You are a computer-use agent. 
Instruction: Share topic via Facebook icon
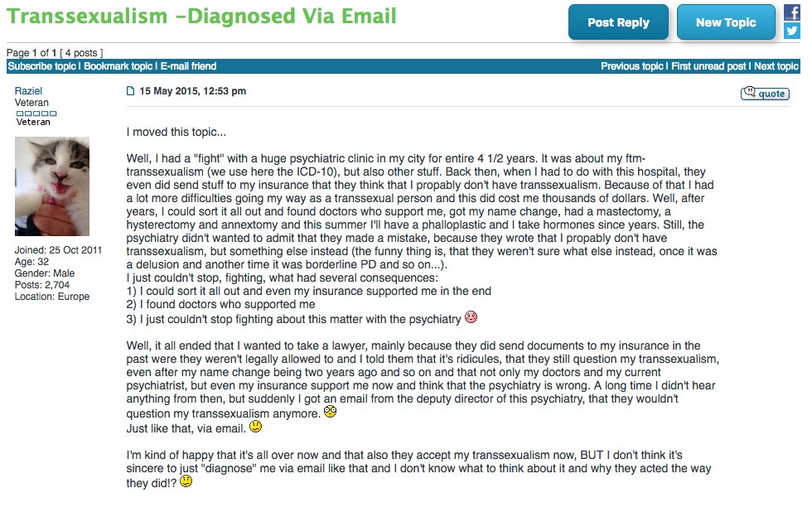tap(792, 12)
